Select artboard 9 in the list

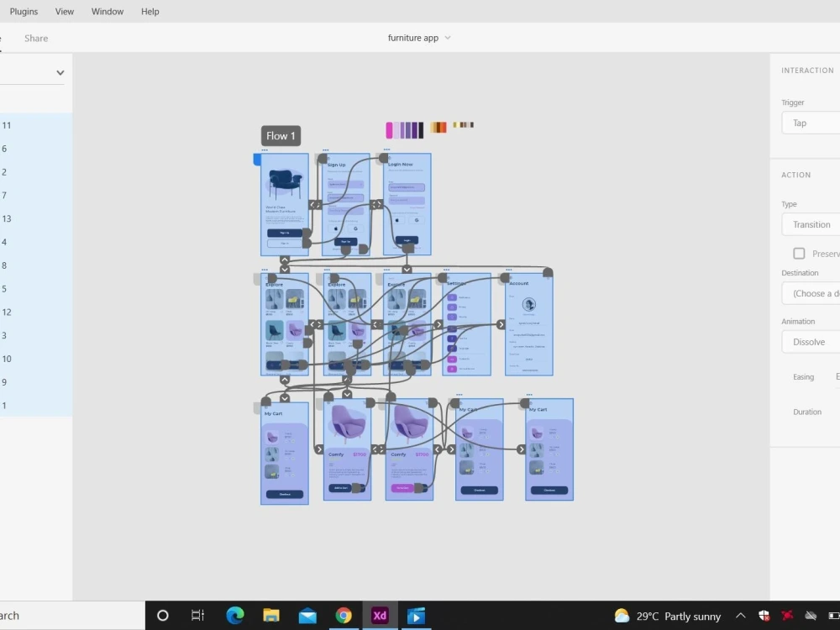pyautogui.click(x=36, y=382)
